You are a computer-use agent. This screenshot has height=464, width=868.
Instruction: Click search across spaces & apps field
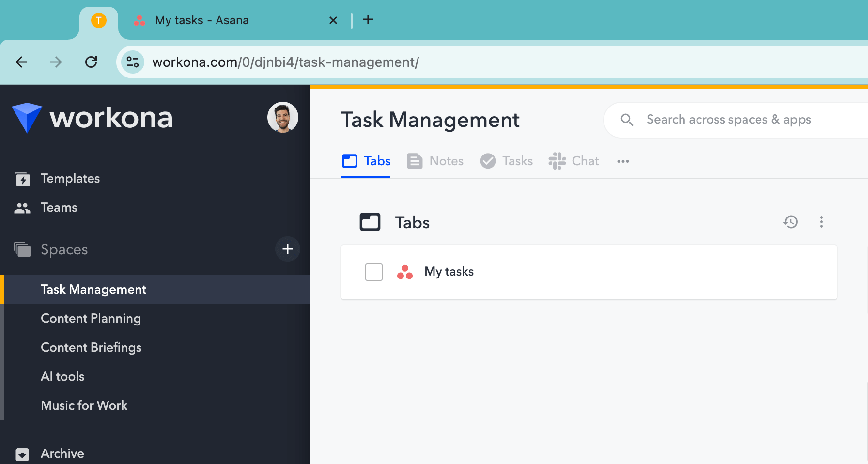(x=735, y=120)
